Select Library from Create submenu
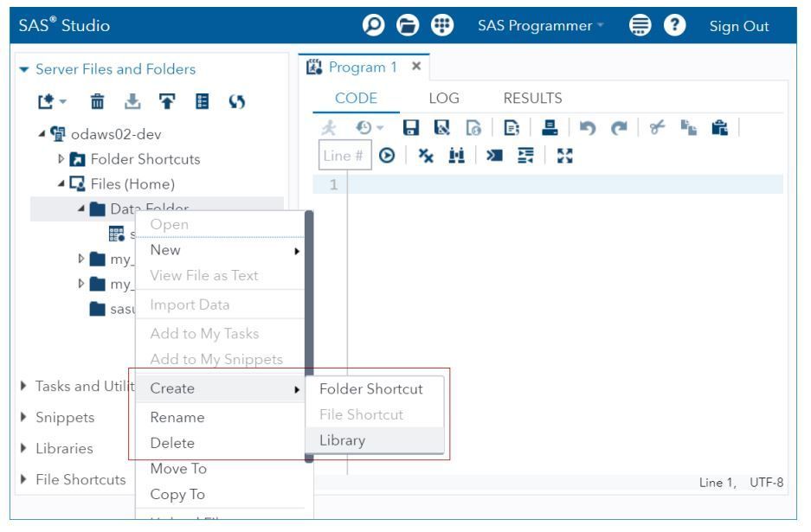This screenshot has width=811, height=532. (375, 440)
